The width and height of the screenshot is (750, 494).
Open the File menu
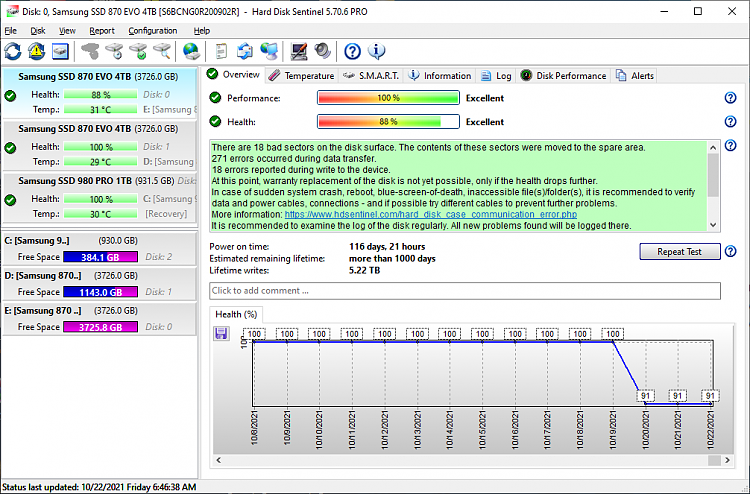pos(11,31)
